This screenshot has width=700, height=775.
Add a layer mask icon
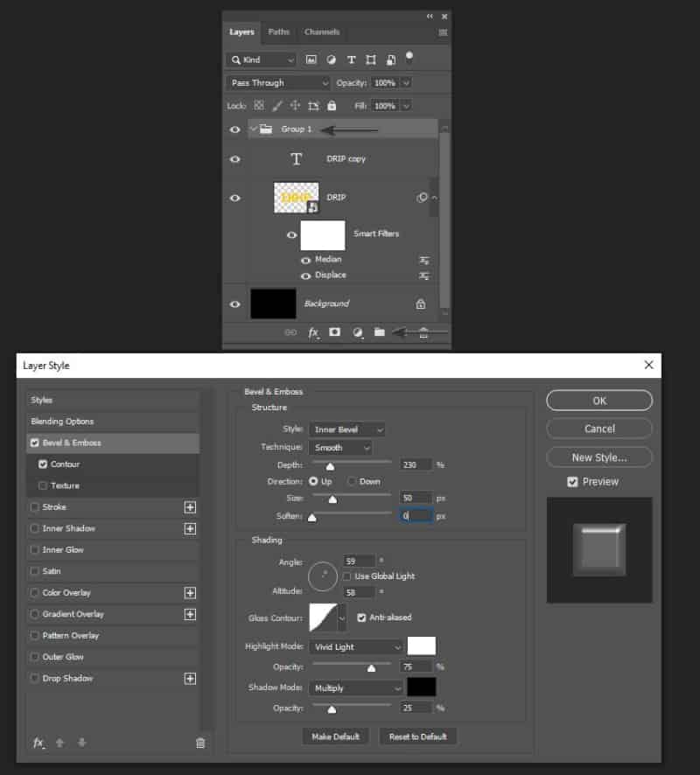tap(334, 332)
